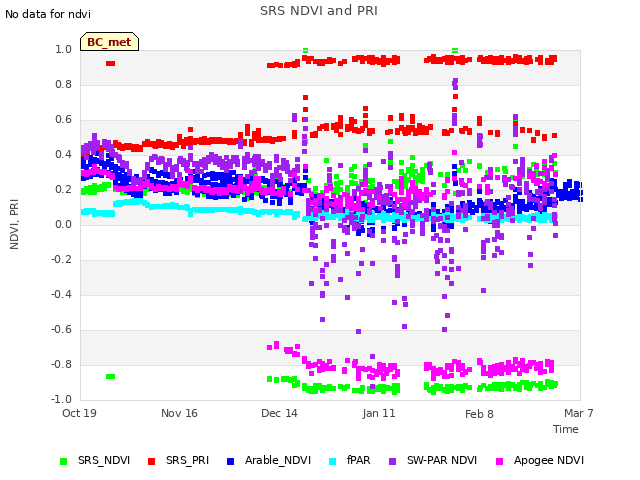Click the y-axis title NDVI, PRI
Viewport: 640px width, 480px height.
[14, 224]
